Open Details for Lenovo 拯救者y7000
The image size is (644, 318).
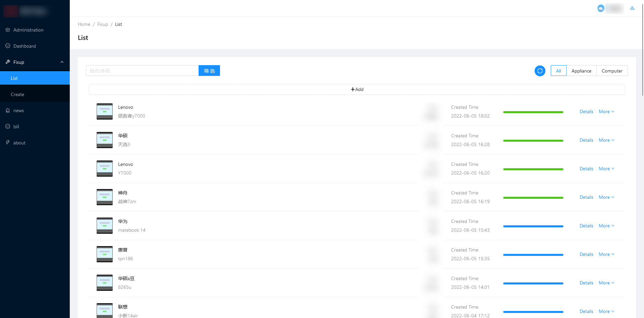586,111
